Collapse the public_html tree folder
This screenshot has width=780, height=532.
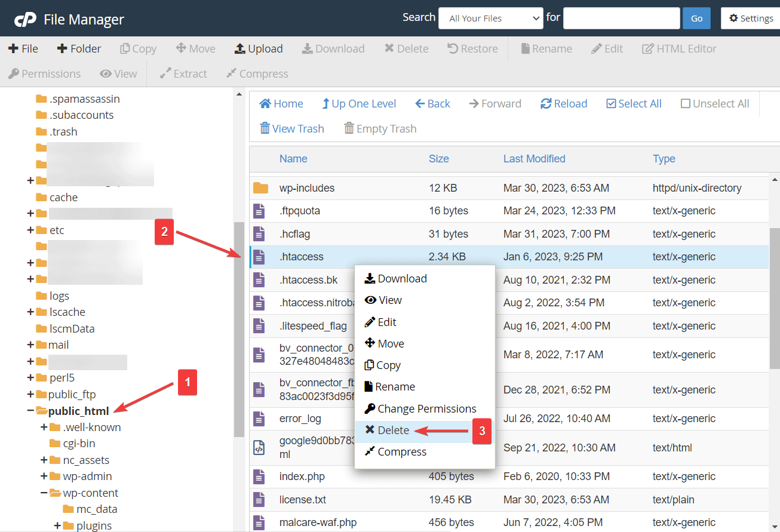click(x=30, y=411)
